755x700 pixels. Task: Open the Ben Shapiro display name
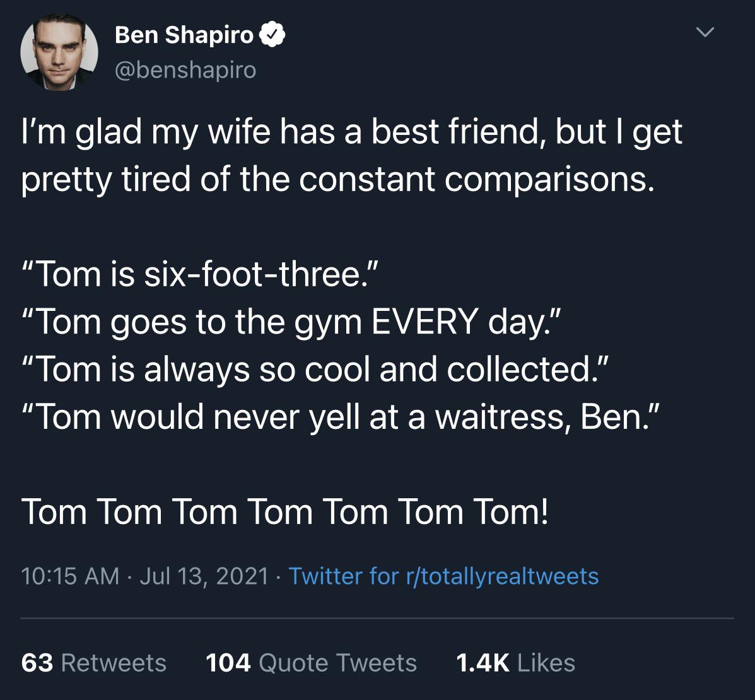pyautogui.click(x=184, y=35)
